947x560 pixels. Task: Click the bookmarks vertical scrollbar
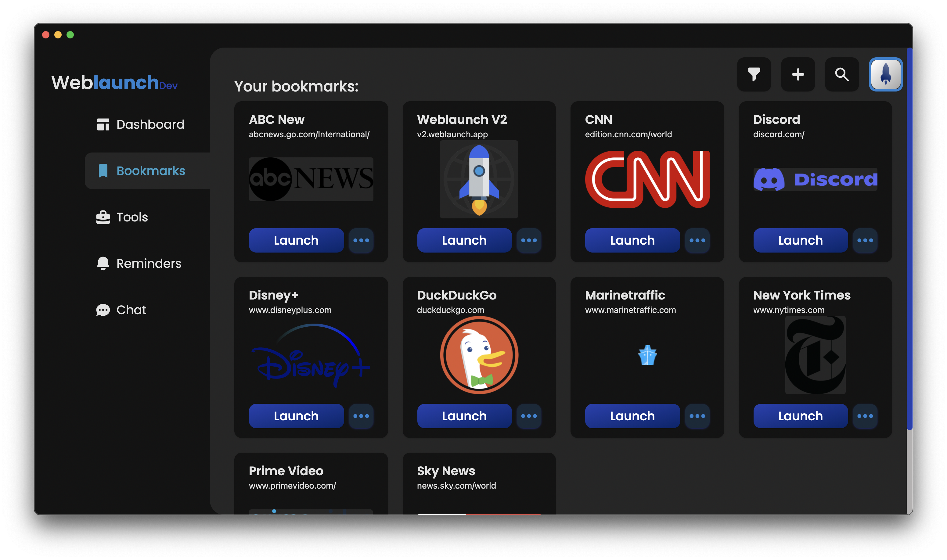(910, 239)
